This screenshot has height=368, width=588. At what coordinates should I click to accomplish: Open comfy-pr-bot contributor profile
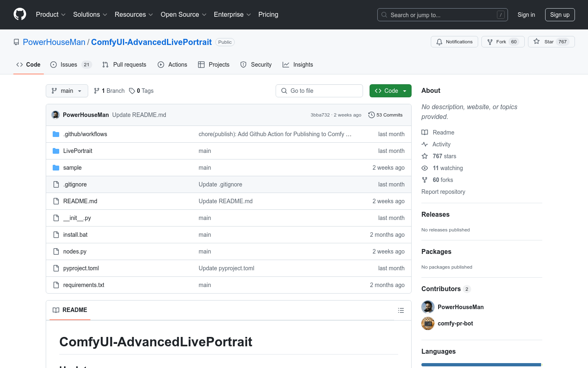pos(455,323)
